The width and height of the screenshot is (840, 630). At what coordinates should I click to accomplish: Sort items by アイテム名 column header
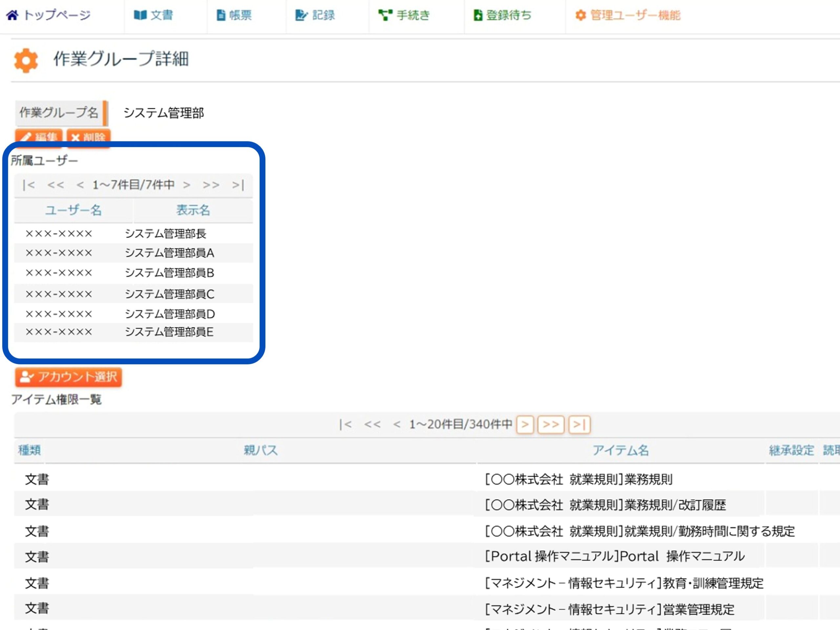[x=620, y=451]
